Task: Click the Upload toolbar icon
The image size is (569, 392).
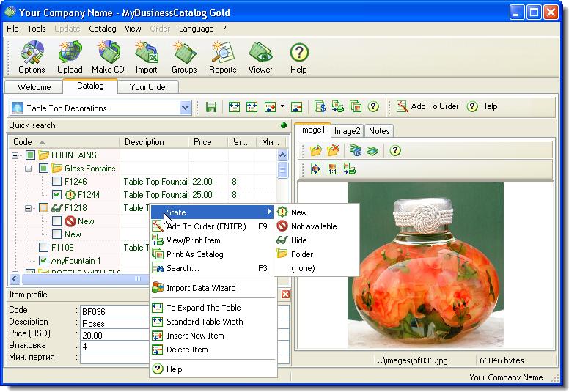Action: 70,57
